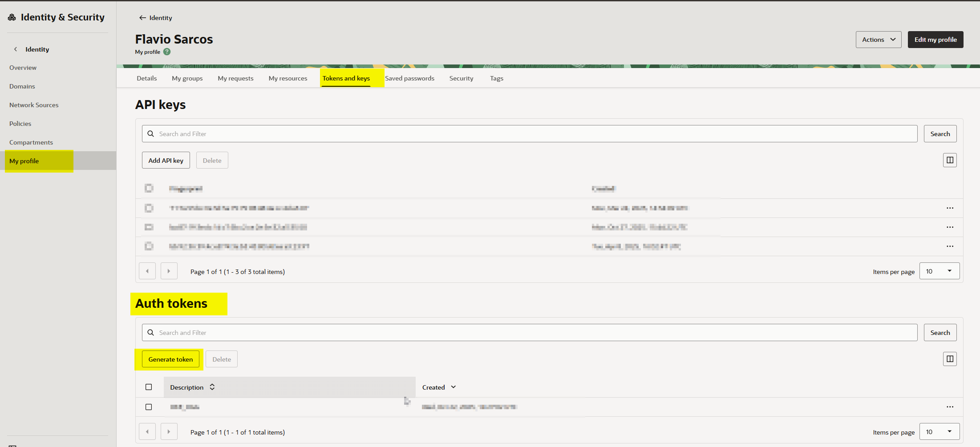The image size is (980, 447).
Task: Click the Generate token button
Action: point(170,359)
